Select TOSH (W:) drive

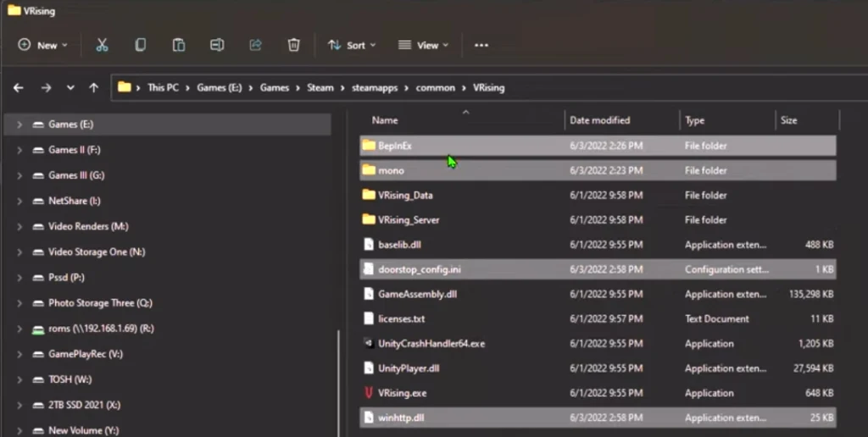[70, 379]
